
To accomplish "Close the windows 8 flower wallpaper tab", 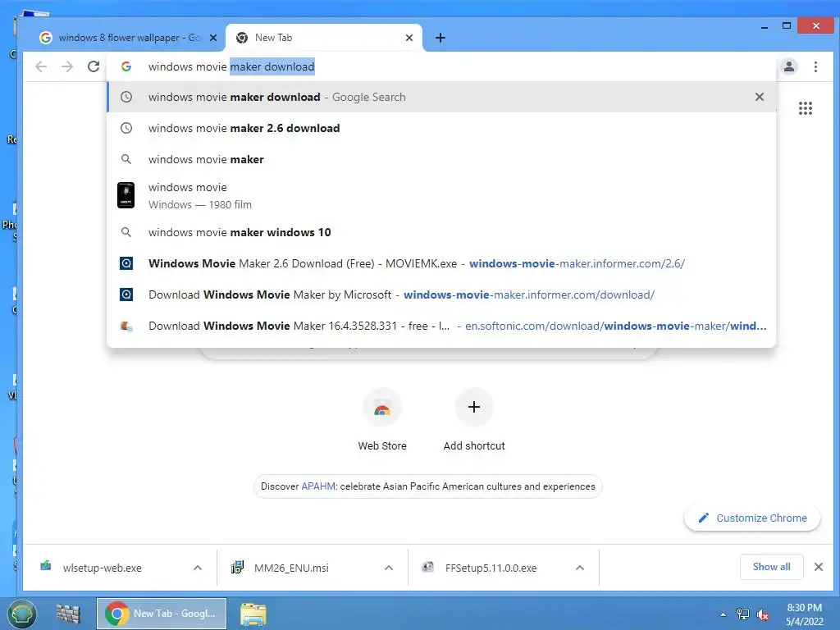I will coord(213,38).
